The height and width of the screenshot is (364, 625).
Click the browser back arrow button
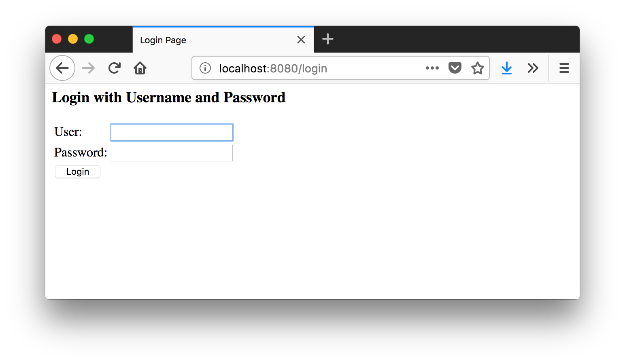pos(62,68)
